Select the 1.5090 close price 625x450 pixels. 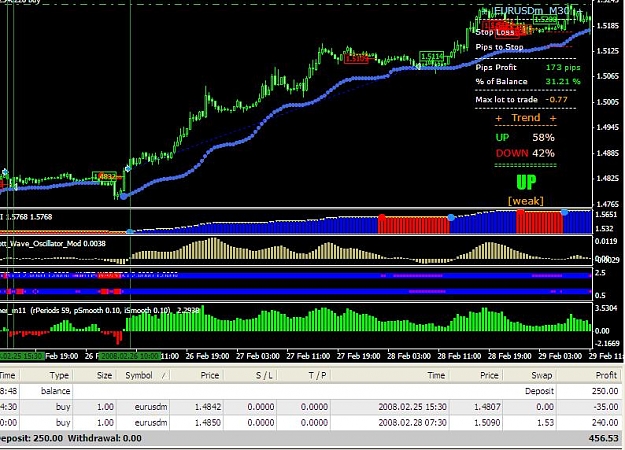(487, 422)
